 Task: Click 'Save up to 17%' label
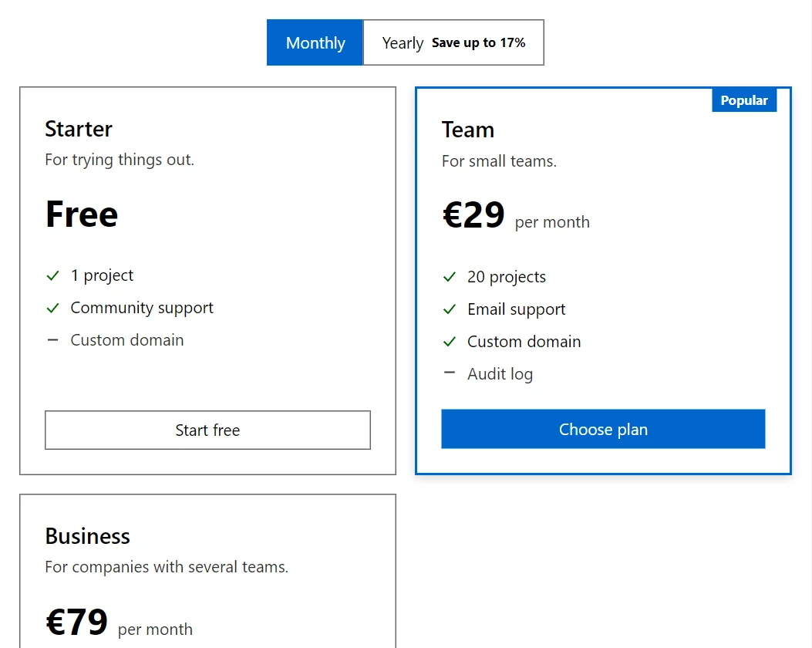[479, 42]
